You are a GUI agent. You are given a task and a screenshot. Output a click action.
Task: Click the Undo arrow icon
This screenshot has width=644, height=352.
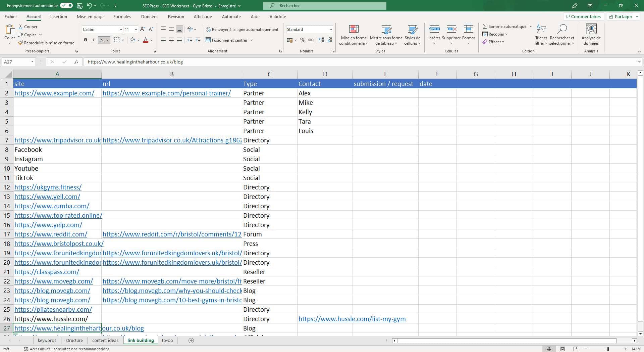(x=89, y=6)
